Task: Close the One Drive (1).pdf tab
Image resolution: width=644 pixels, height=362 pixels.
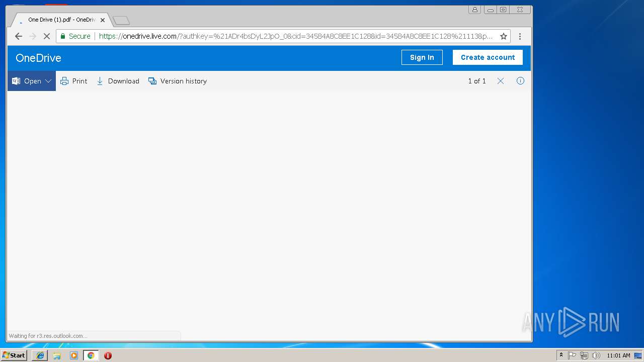Action: tap(103, 20)
